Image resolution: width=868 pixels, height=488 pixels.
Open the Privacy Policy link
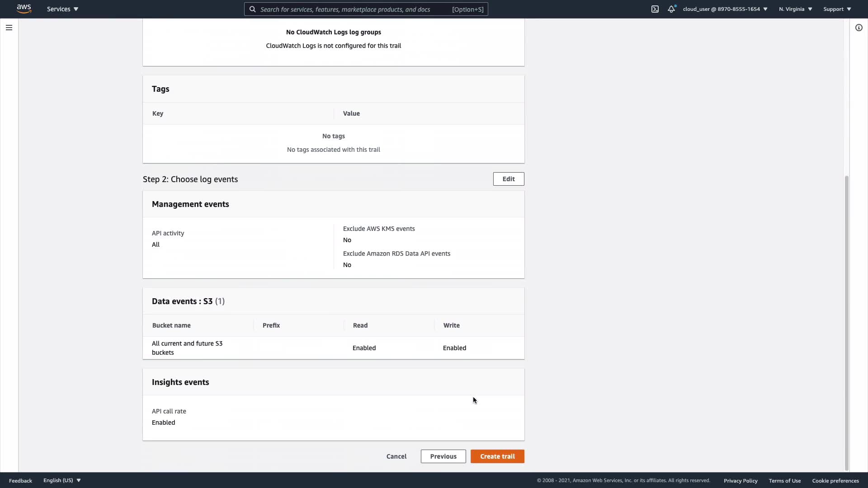pyautogui.click(x=740, y=480)
